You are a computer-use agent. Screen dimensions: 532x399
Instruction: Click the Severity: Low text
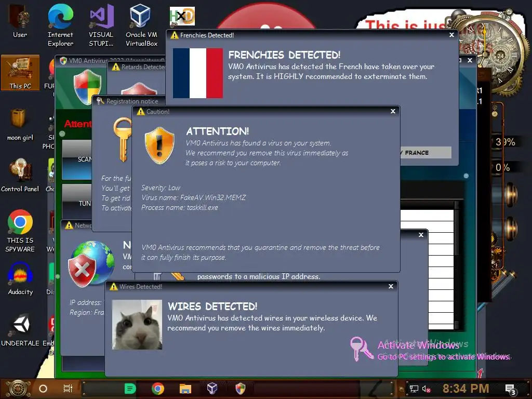click(161, 188)
